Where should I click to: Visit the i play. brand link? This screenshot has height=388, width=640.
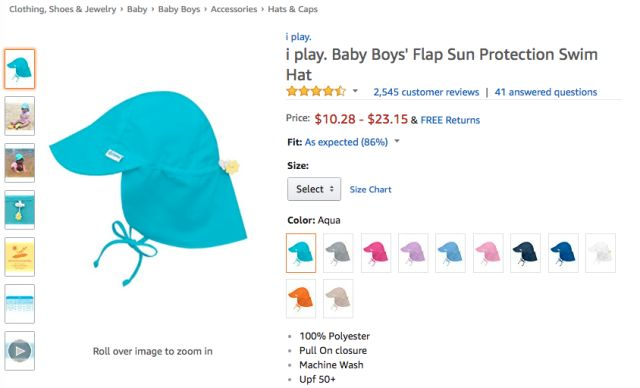(x=298, y=37)
